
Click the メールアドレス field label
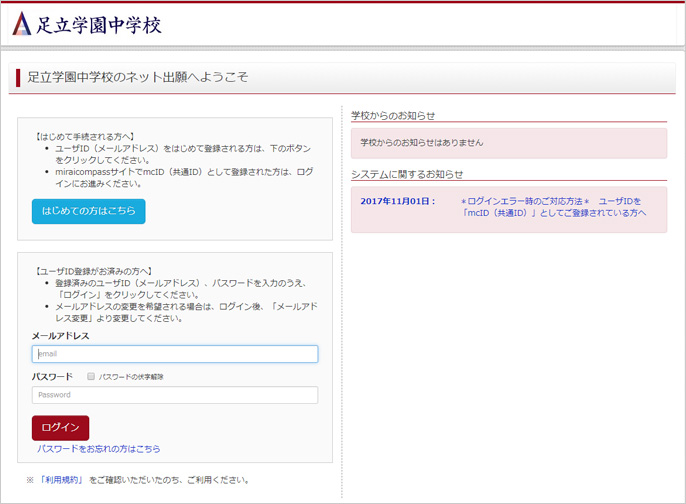point(61,336)
